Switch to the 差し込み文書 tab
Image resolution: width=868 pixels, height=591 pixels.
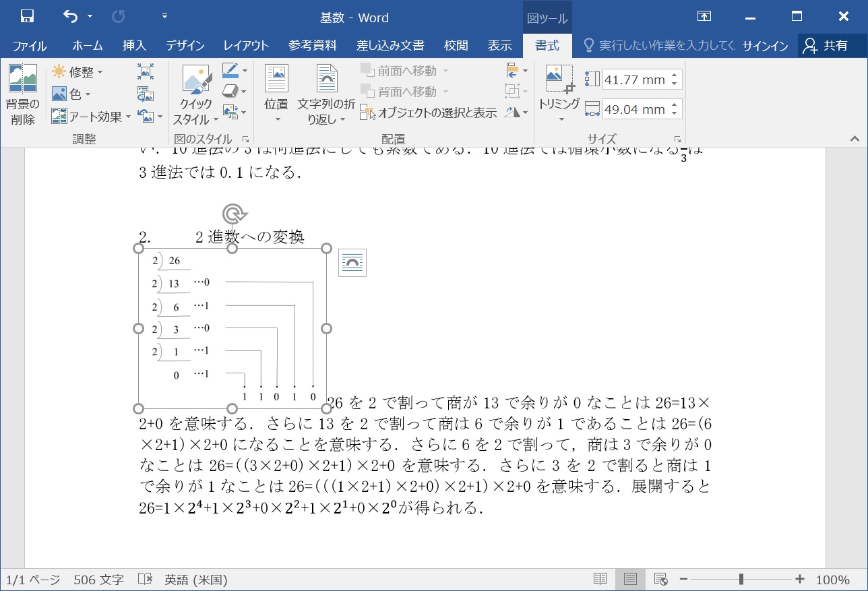pos(390,46)
